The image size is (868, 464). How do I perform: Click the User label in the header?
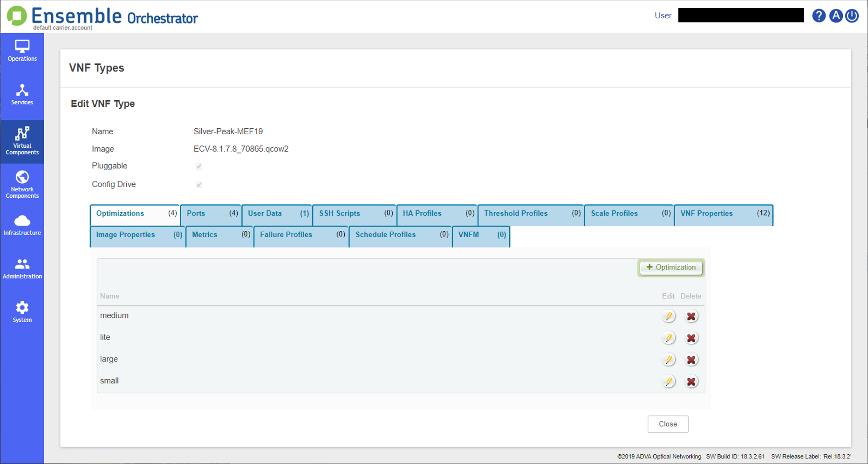coord(663,15)
